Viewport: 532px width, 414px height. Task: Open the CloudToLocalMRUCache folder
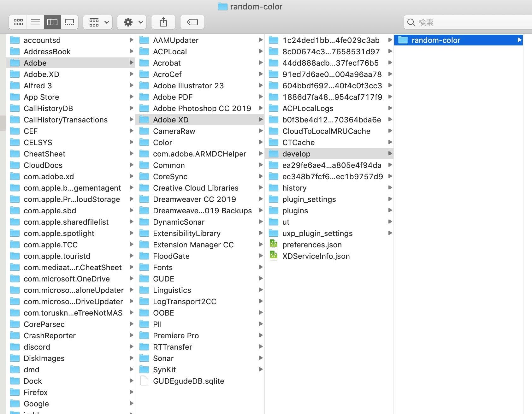tap(329, 131)
